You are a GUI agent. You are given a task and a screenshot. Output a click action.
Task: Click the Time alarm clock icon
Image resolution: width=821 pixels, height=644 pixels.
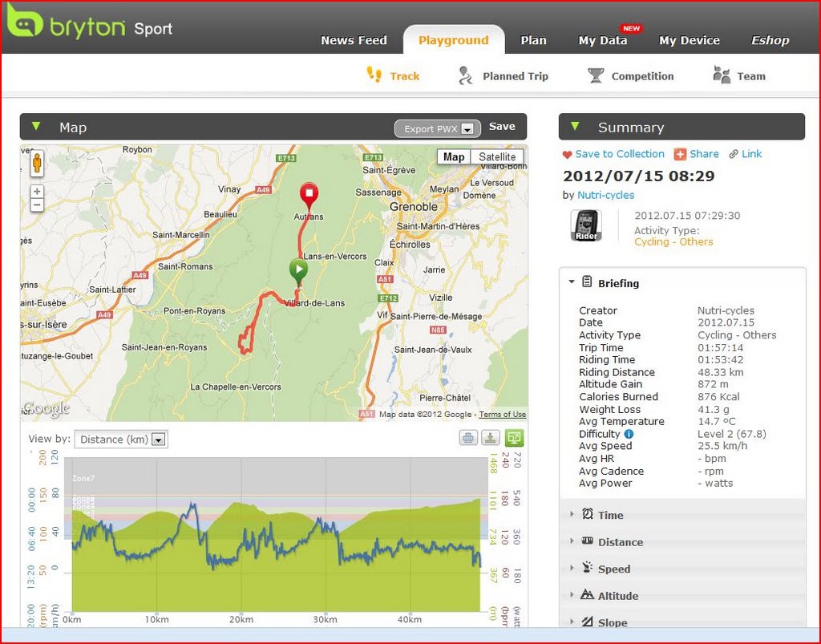point(588,513)
